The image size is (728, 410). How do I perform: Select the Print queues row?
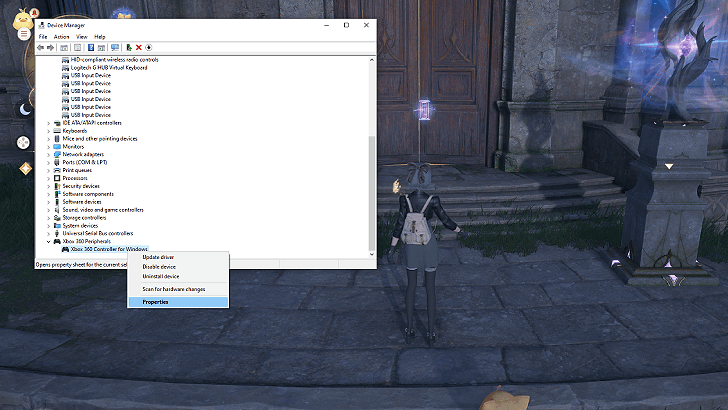tap(77, 170)
